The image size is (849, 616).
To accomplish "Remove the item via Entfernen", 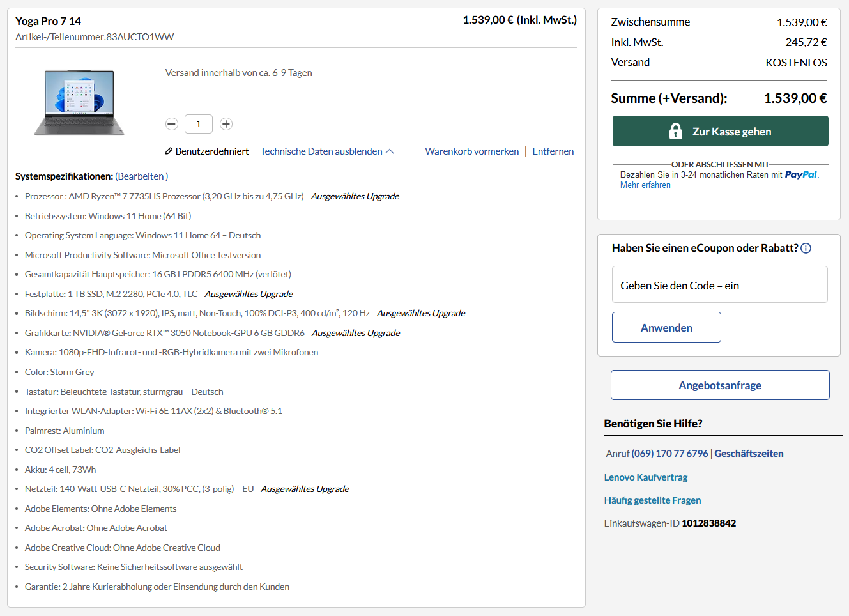I will tap(553, 151).
